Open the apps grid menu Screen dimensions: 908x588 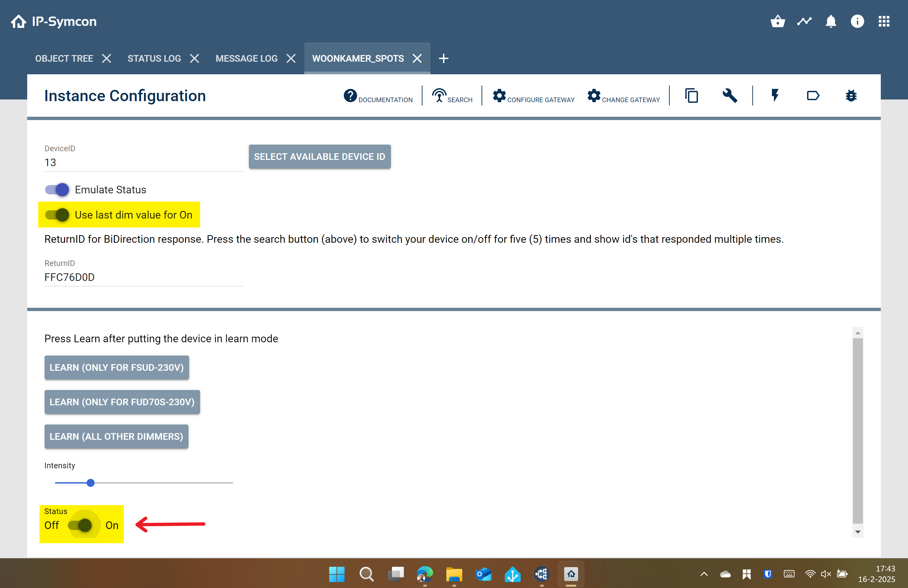pos(884,21)
